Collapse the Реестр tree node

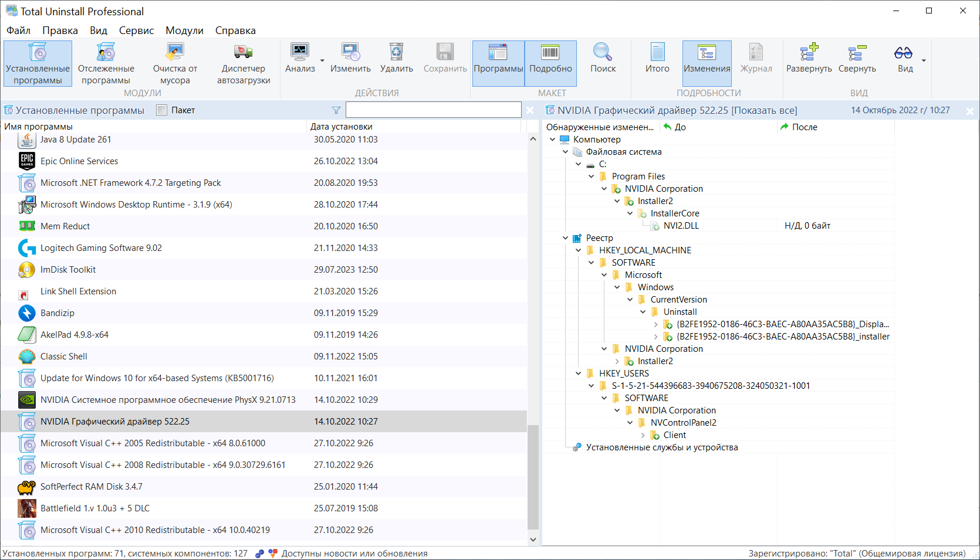(565, 238)
